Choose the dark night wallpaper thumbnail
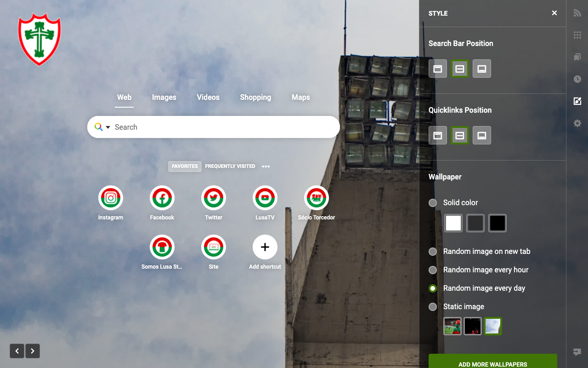 point(473,326)
